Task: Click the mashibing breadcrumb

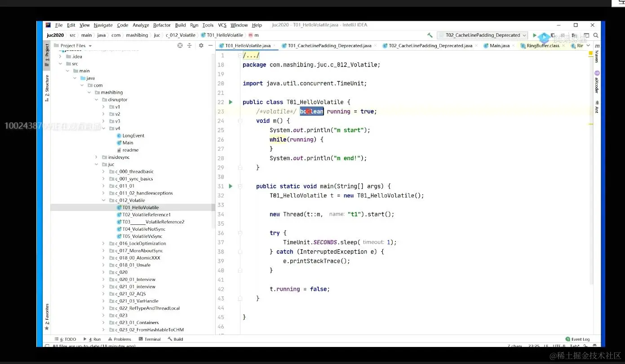Action: [x=137, y=35]
